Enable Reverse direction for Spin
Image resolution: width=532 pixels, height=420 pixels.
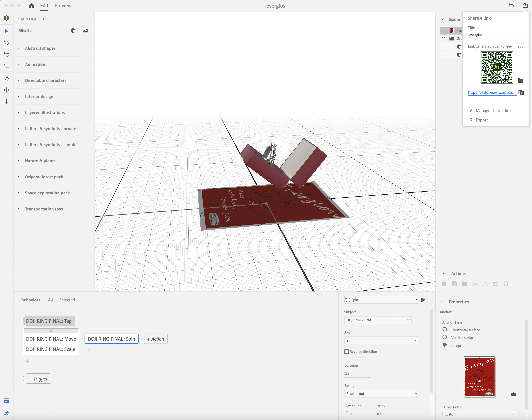(x=347, y=351)
